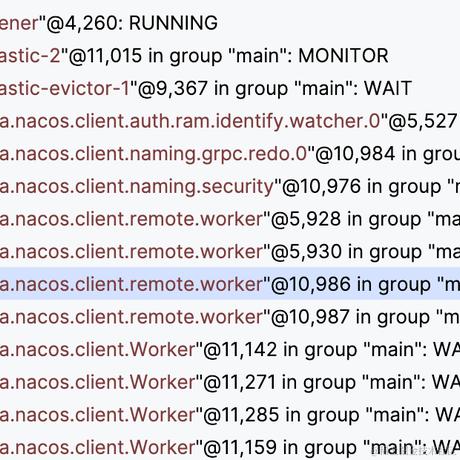
Task: Select the nacos.client.Worker @11,271 thread row
Action: (230, 382)
